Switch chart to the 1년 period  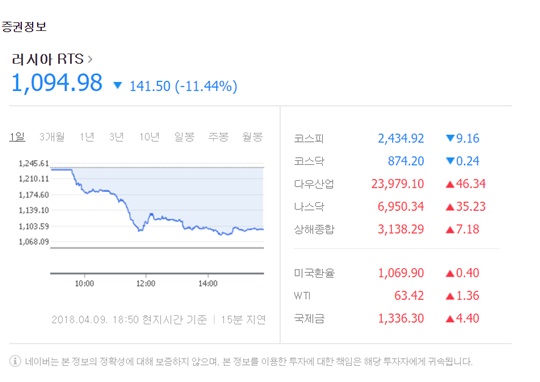click(x=87, y=137)
